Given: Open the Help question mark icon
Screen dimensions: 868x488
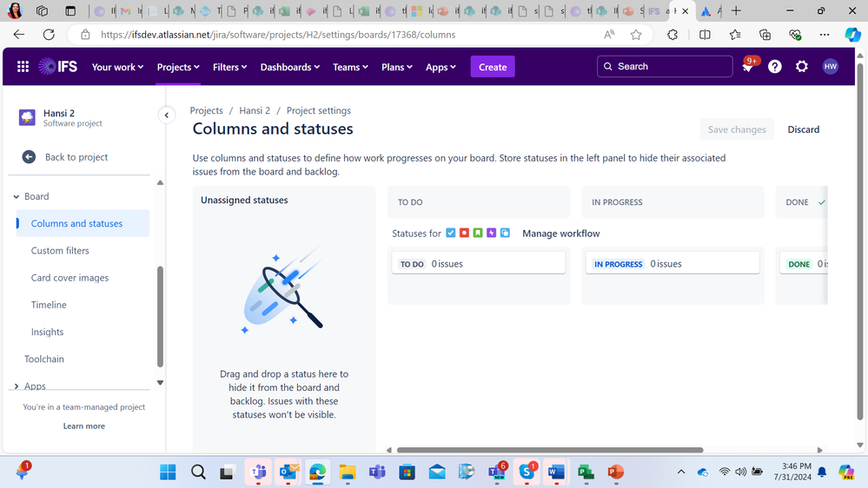Looking at the screenshot, I should 774,67.
